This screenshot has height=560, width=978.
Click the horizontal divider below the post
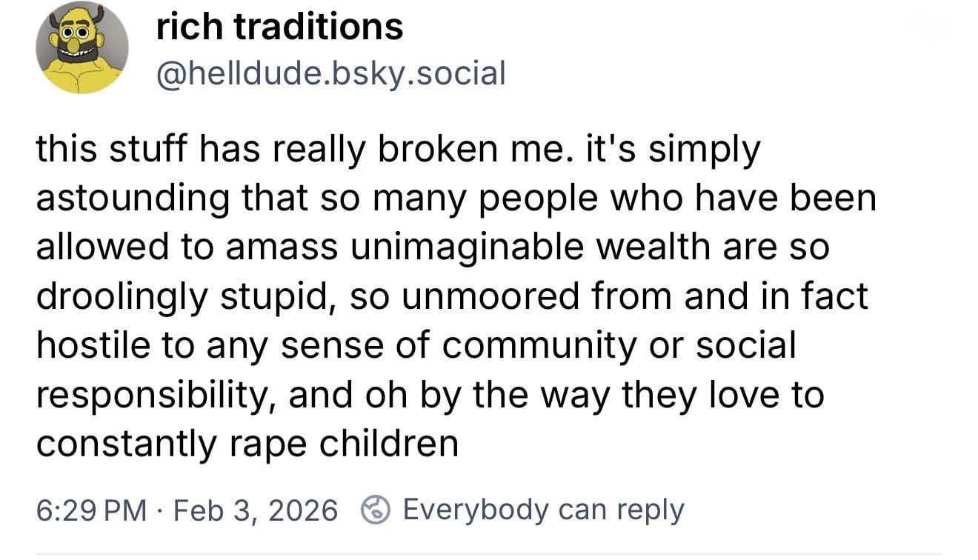pyautogui.click(x=489, y=553)
